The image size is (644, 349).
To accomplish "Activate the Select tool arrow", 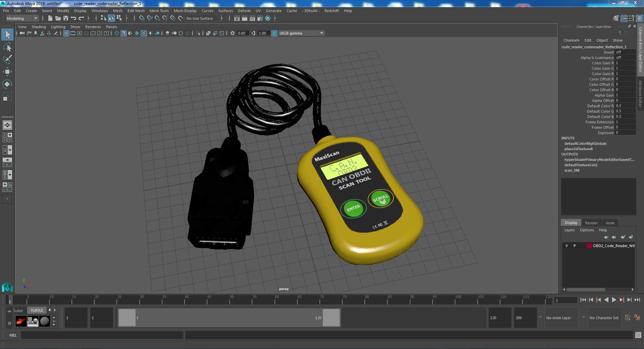I will (x=7, y=35).
